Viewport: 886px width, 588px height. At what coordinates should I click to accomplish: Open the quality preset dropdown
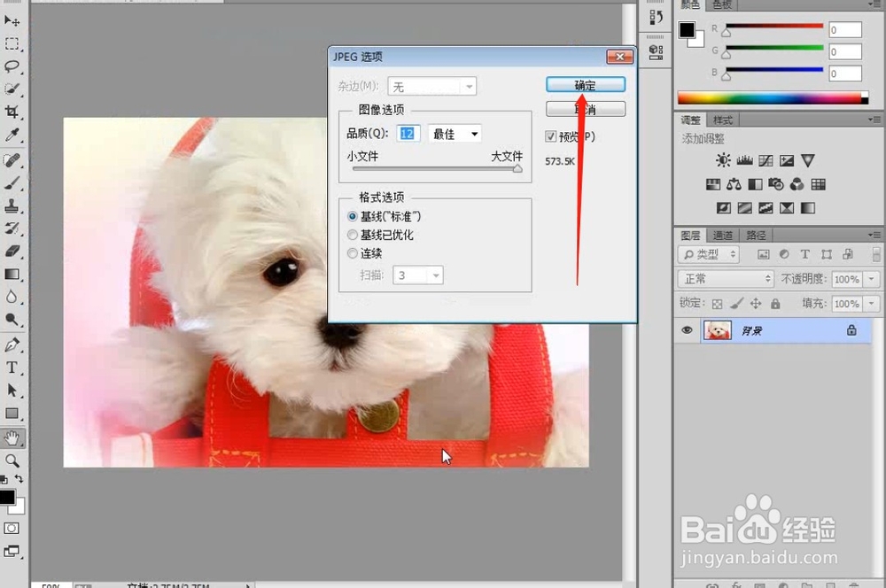(x=455, y=134)
